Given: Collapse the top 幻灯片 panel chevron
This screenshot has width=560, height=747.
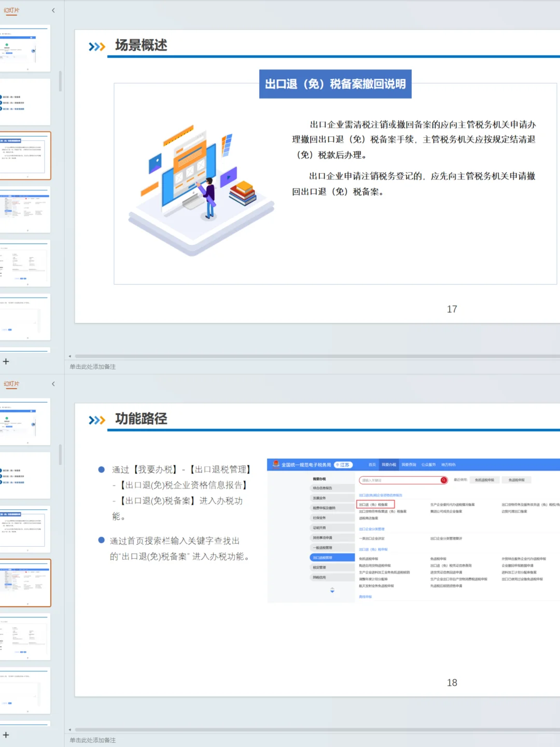Looking at the screenshot, I should click(53, 10).
